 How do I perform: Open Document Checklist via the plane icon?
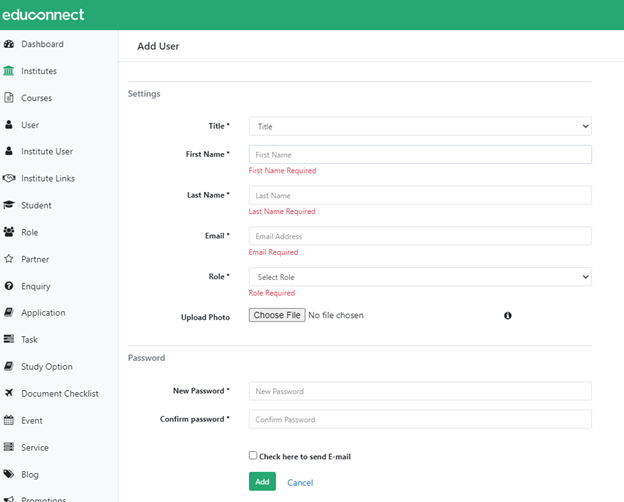(x=9, y=393)
